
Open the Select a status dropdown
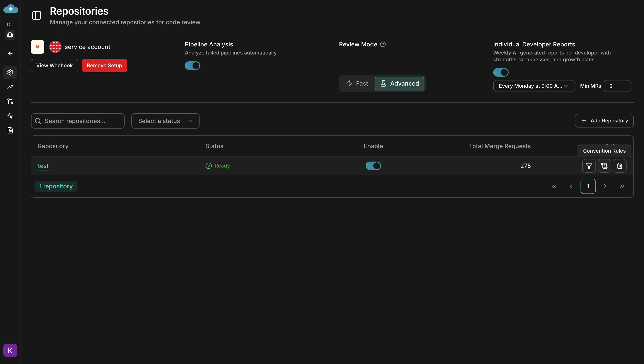coord(165,121)
